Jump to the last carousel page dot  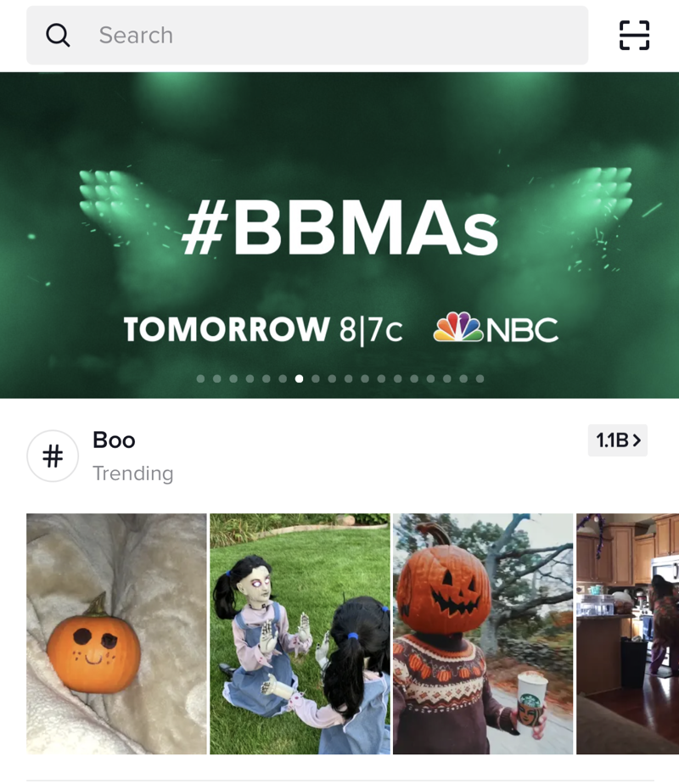pyautogui.click(x=480, y=378)
